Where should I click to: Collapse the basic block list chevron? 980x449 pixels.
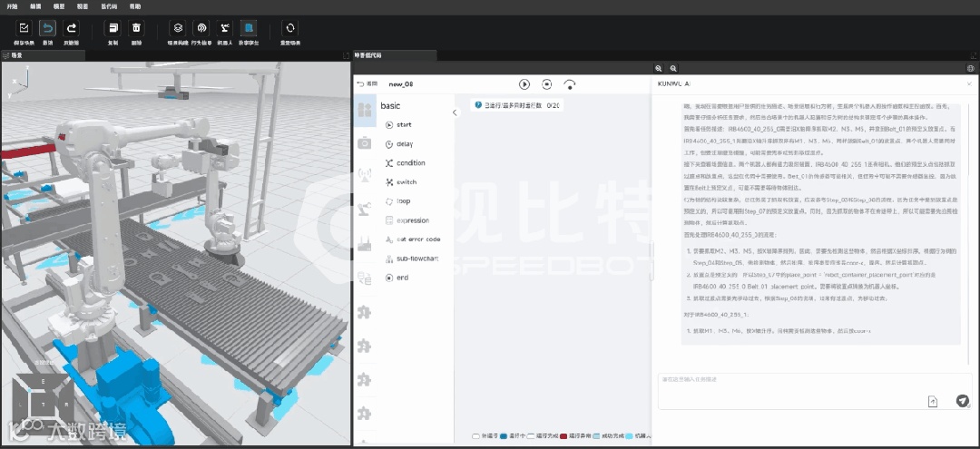coord(455,113)
